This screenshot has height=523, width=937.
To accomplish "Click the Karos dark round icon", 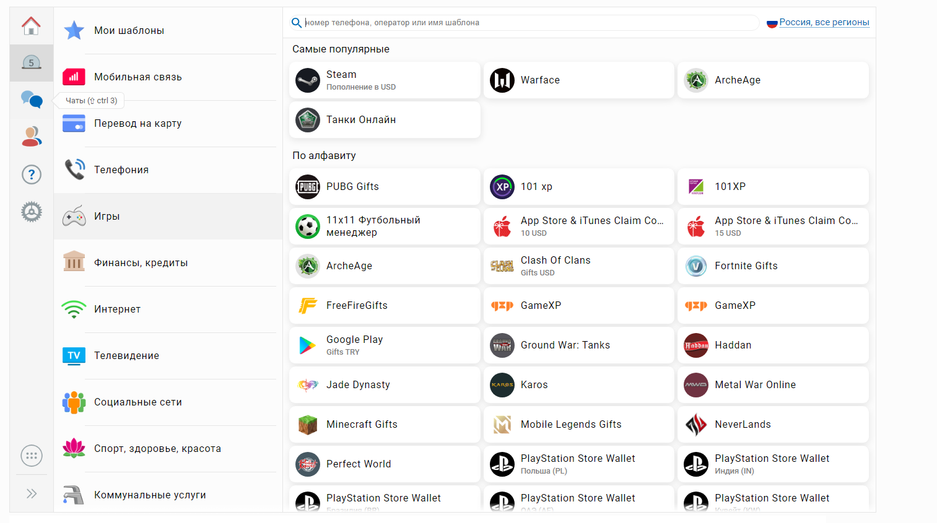I will pyautogui.click(x=502, y=385).
